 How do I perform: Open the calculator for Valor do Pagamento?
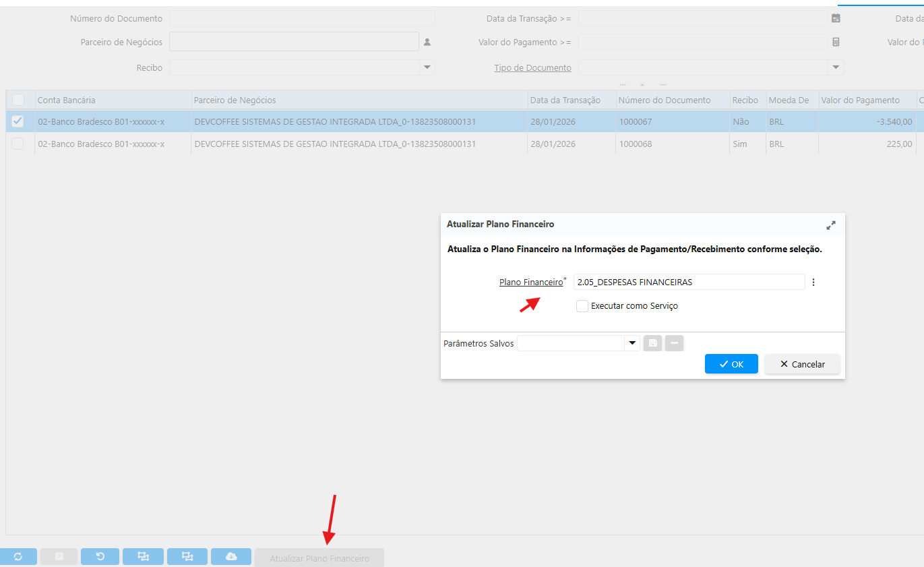coord(836,42)
